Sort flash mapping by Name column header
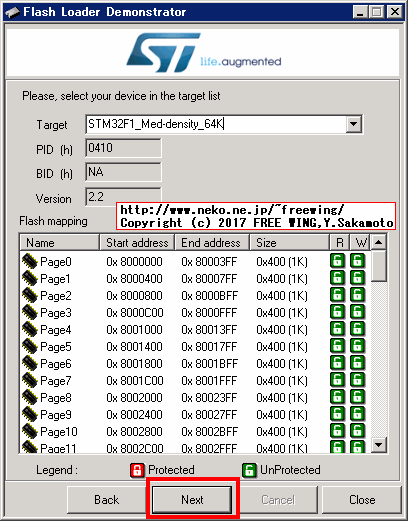 [59, 242]
